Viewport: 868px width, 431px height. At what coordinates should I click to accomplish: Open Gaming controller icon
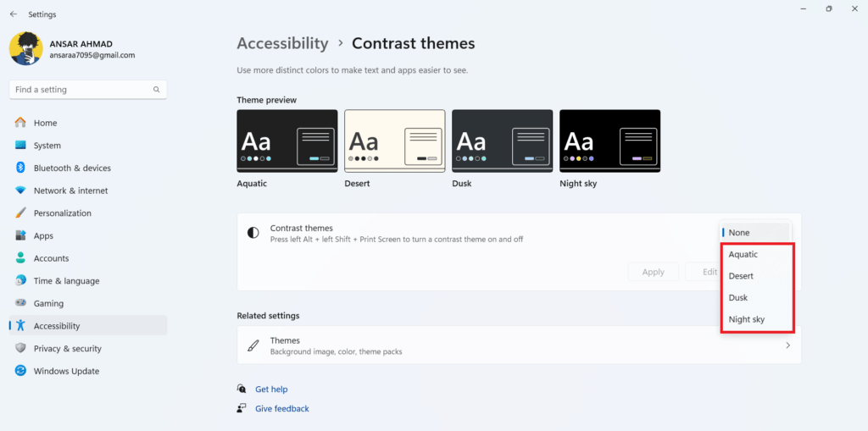(x=20, y=303)
